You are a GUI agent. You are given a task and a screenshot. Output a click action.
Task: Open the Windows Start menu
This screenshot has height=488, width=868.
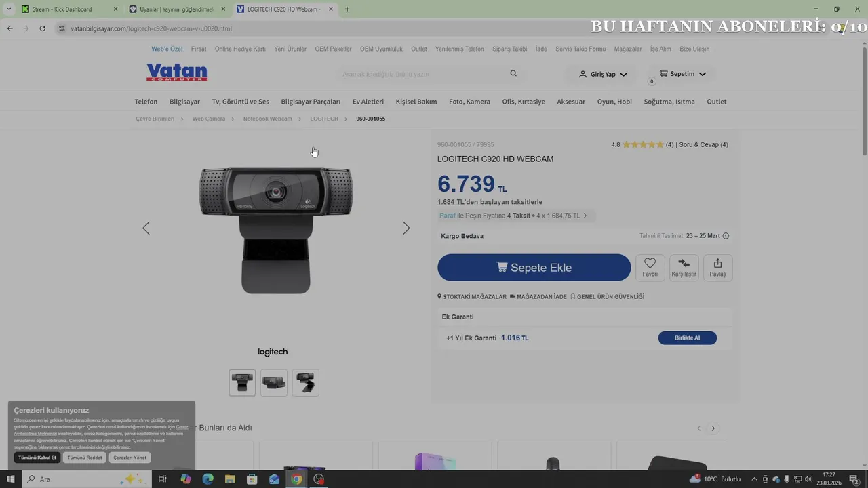click(11, 479)
